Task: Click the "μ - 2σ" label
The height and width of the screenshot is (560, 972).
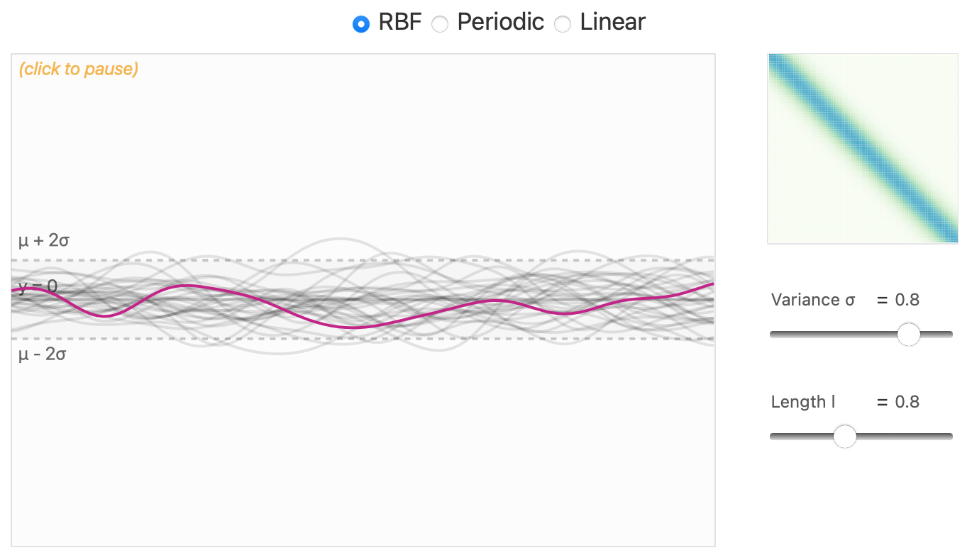Action: click(x=43, y=354)
